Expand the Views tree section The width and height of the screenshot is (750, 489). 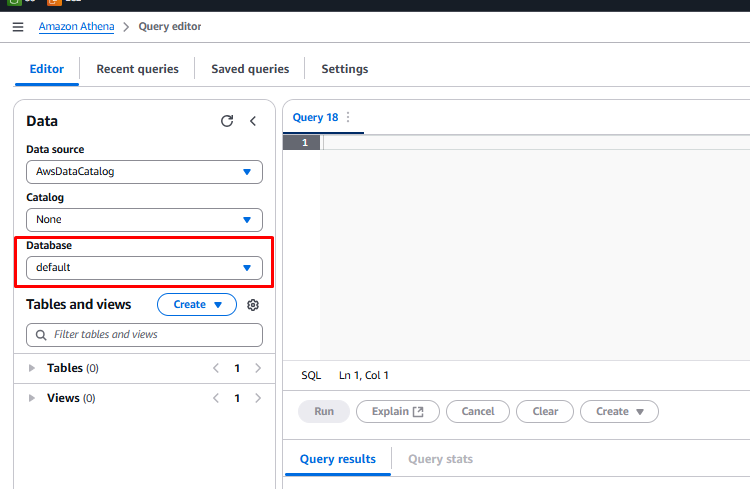point(32,398)
